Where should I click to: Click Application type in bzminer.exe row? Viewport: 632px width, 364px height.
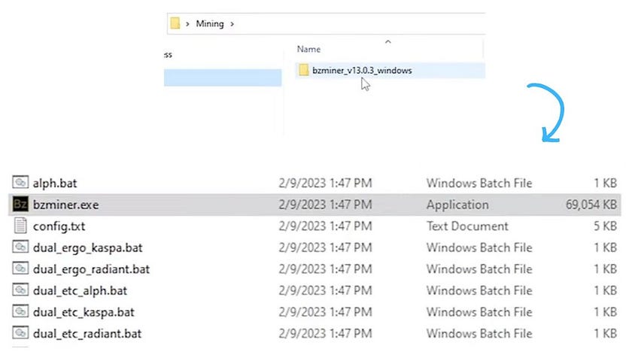point(457,205)
